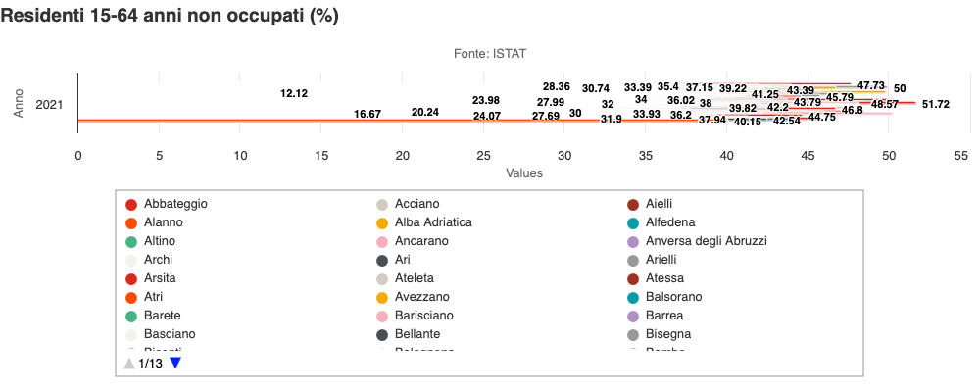The width and height of the screenshot is (980, 392).
Task: Go to previous legend page arrow
Action: (x=129, y=364)
